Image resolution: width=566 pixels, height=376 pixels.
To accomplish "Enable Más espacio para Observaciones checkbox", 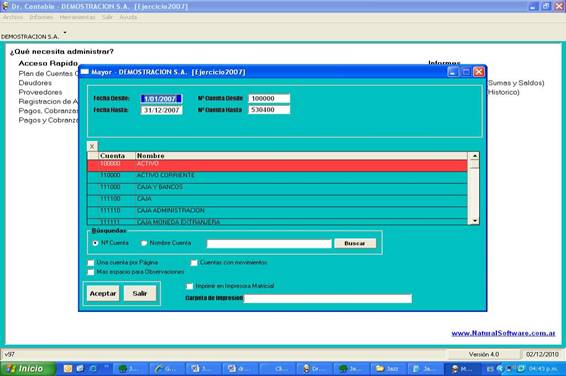I will tap(91, 272).
